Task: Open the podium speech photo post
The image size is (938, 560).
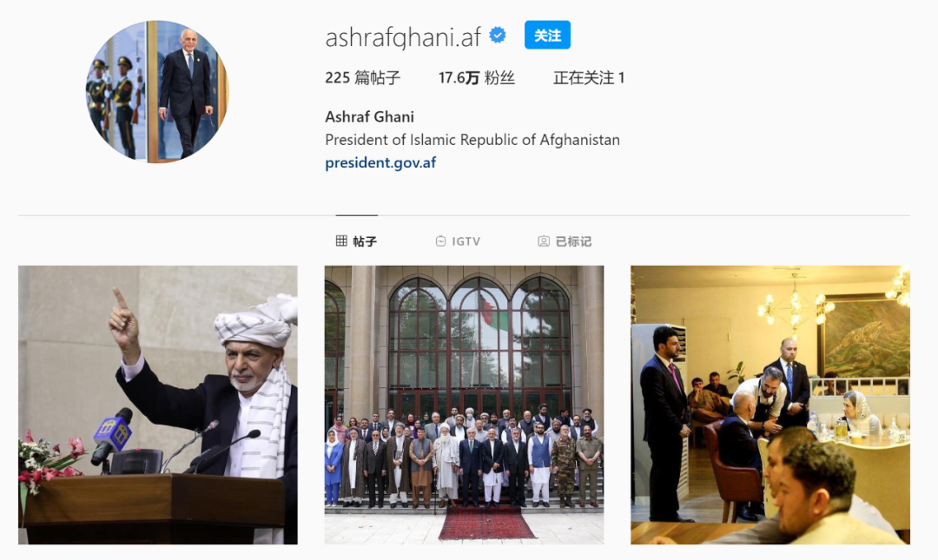Action: click(x=158, y=405)
